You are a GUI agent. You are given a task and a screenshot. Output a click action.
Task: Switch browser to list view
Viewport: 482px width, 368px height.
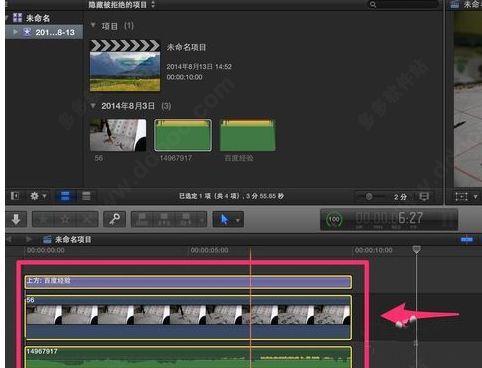coord(86,196)
